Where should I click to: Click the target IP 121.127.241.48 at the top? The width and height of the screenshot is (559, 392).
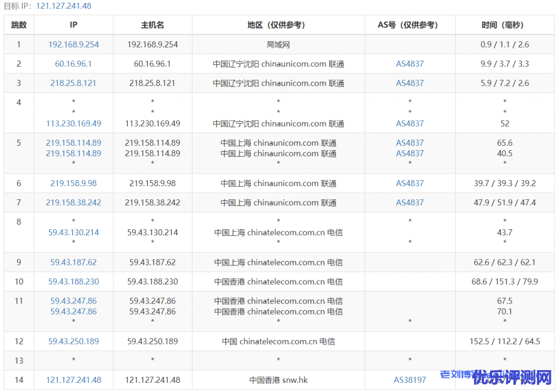(x=64, y=6)
